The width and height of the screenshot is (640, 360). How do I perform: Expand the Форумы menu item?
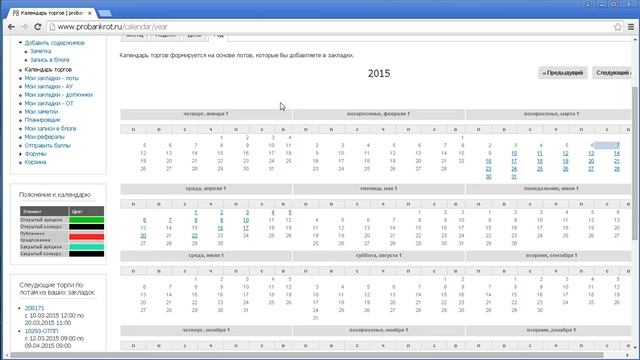[20, 154]
